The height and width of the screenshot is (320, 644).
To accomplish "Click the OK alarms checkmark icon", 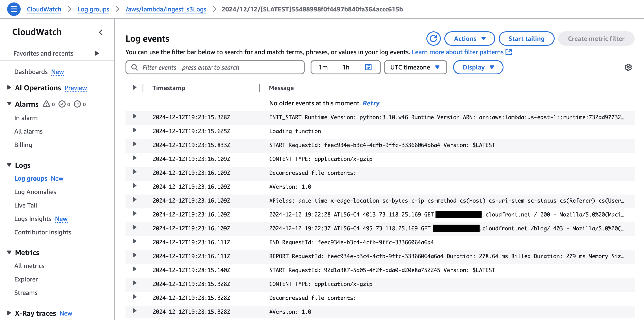I will point(62,104).
